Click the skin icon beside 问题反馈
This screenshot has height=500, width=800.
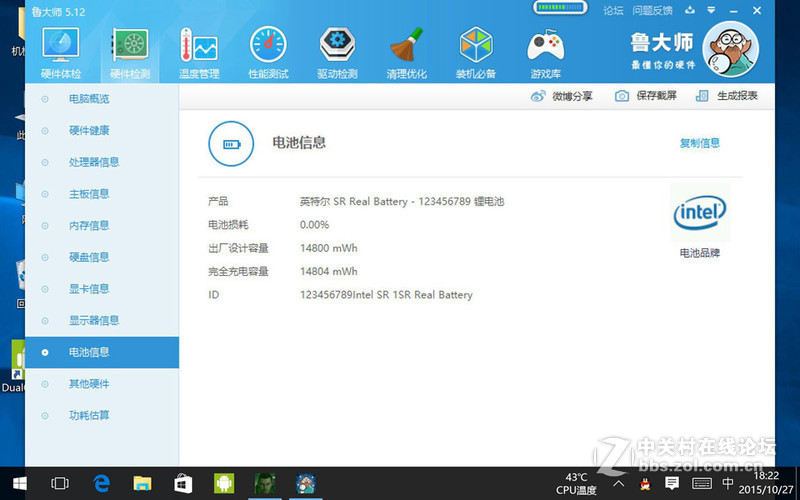coord(690,10)
